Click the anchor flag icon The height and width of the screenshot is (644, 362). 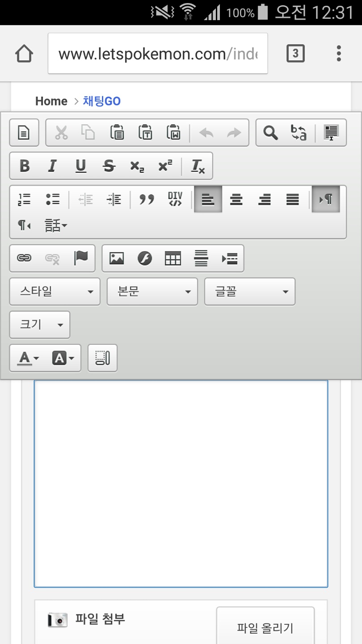pyautogui.click(x=81, y=258)
